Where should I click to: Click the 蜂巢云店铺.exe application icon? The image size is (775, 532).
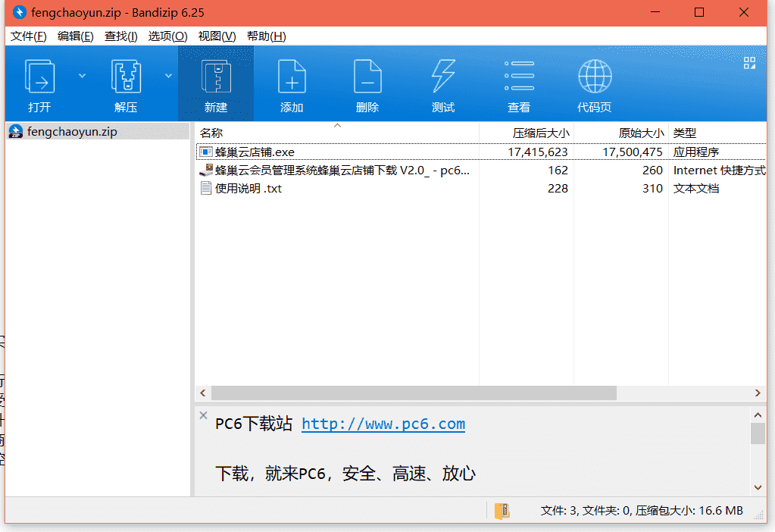pos(205,152)
